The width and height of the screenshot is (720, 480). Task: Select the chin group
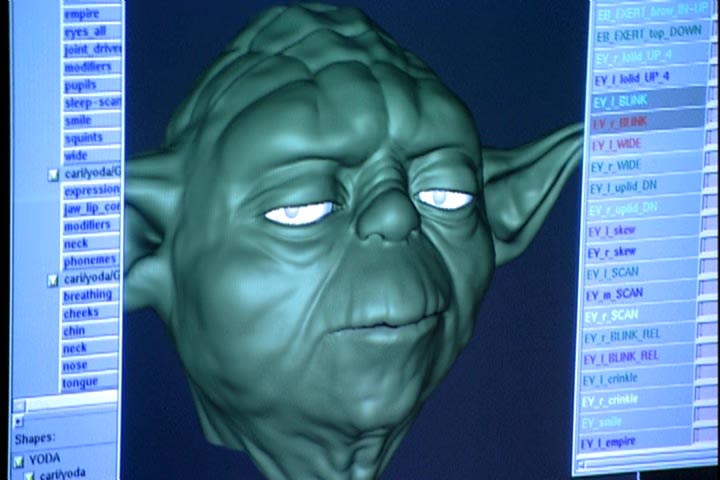[x=90, y=330]
